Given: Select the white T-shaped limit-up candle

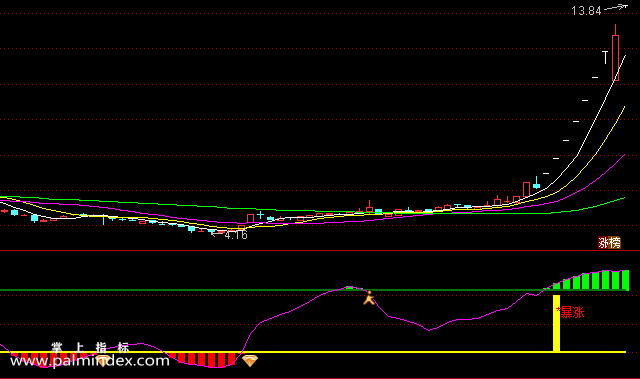Looking at the screenshot, I should coord(605,58).
